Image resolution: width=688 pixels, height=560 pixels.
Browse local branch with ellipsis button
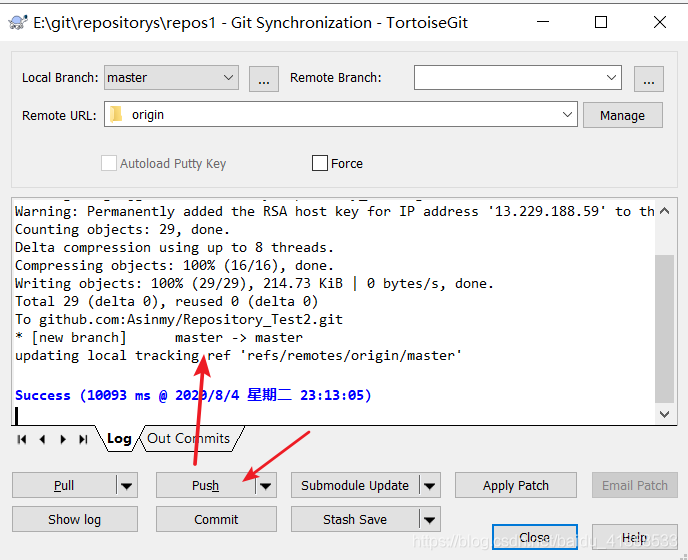tap(264, 79)
